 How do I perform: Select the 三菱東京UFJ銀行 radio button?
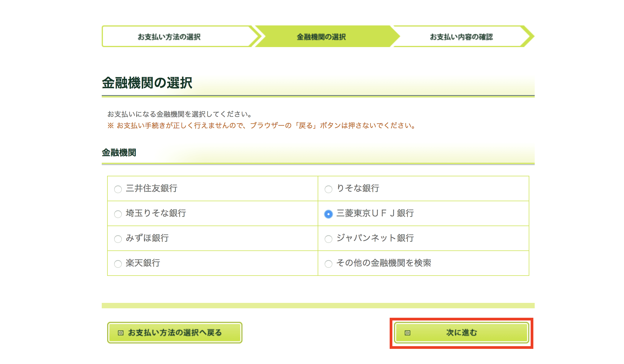point(329,214)
